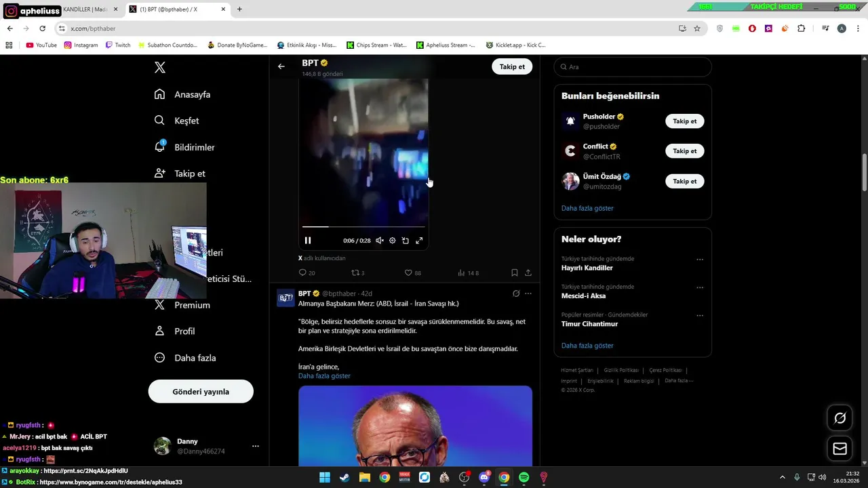
Task: Open Timur Cihantimur trend
Action: (589, 324)
